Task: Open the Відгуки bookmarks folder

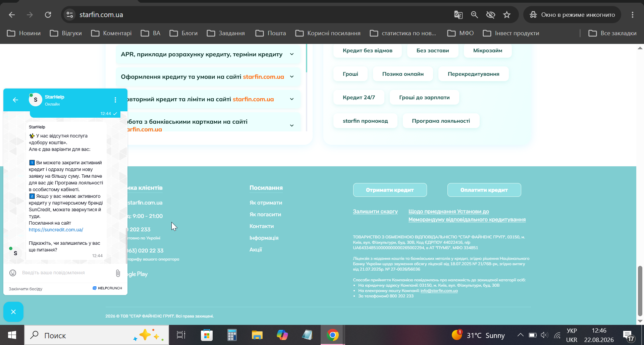Action: point(66,33)
